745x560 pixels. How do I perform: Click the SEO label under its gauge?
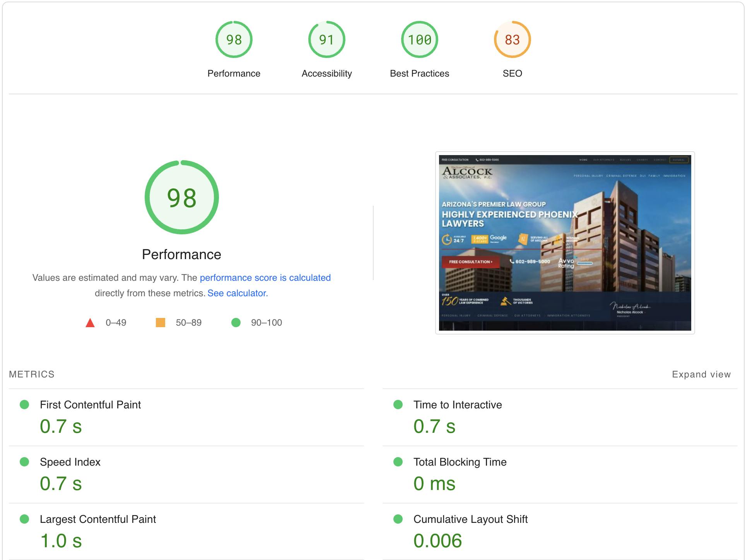512,73
